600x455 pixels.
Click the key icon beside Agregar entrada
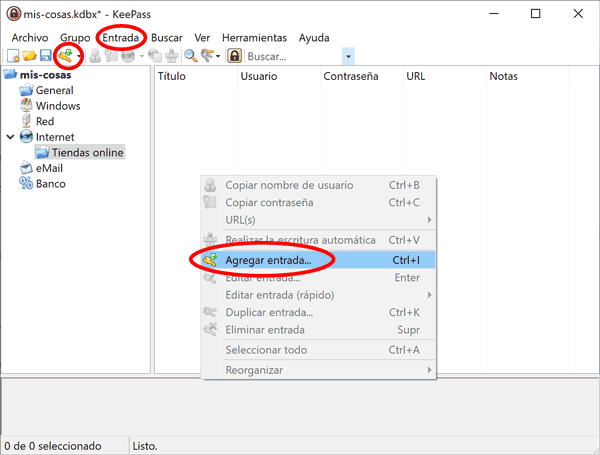[x=210, y=260]
